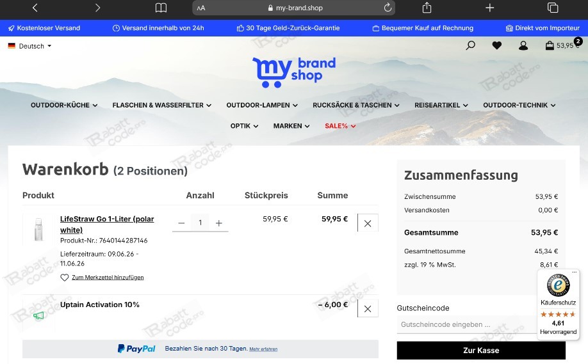Screen dimensions: 588x364
Task: Expand the Marken menu
Action: point(291,126)
